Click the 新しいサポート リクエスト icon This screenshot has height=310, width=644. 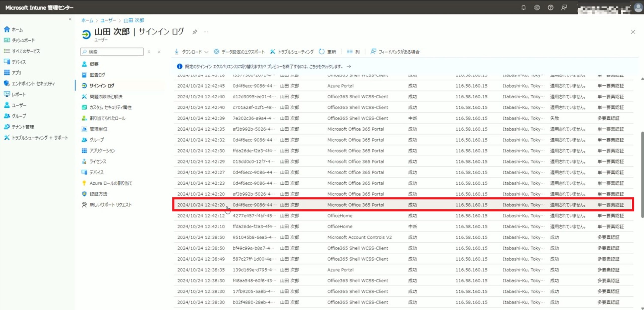click(84, 205)
